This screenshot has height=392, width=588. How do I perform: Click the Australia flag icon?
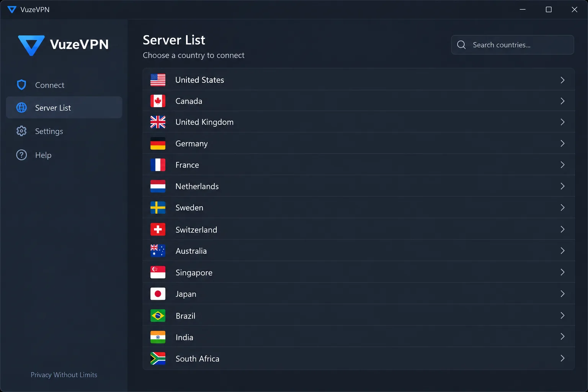[x=158, y=251]
